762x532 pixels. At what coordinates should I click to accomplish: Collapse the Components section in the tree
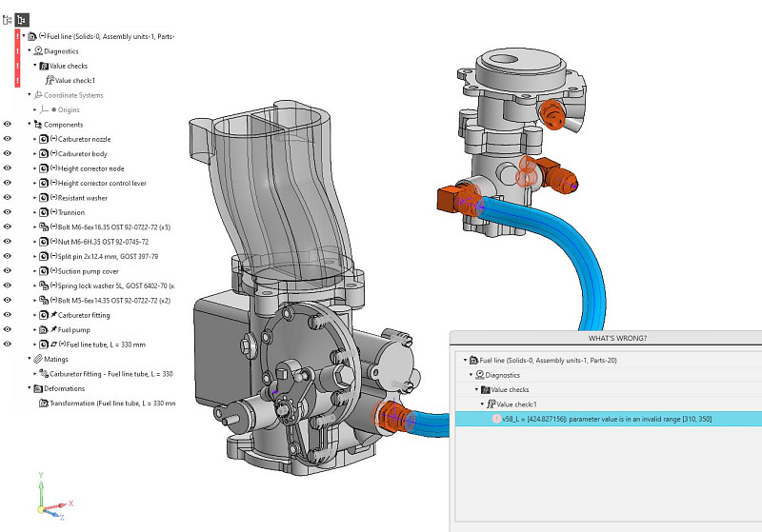[29, 125]
